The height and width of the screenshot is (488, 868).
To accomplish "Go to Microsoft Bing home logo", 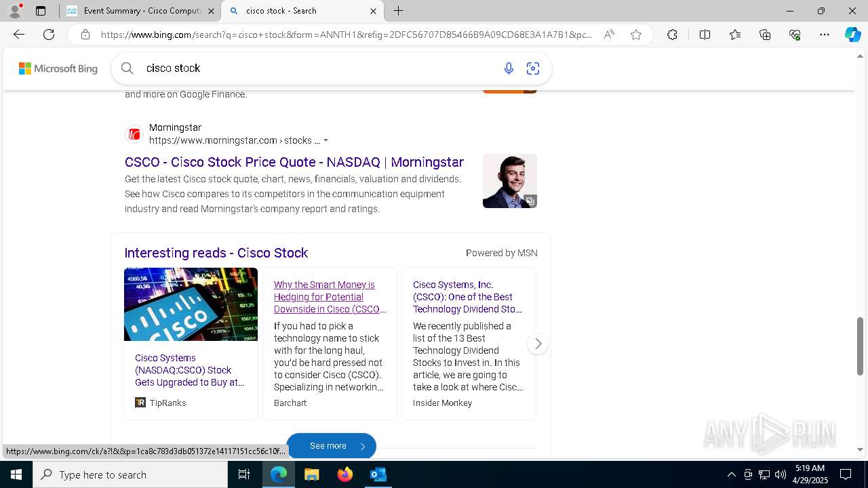I will pos(58,68).
